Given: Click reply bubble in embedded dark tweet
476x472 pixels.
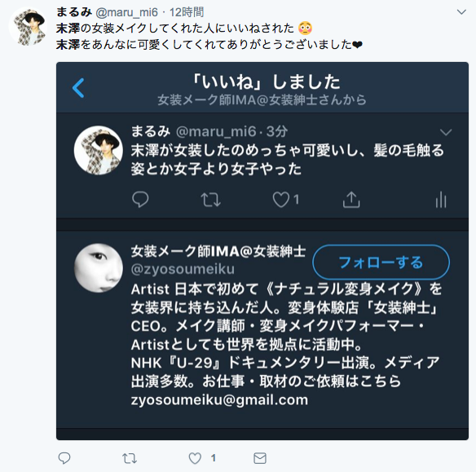Looking at the screenshot, I should pos(140,200).
